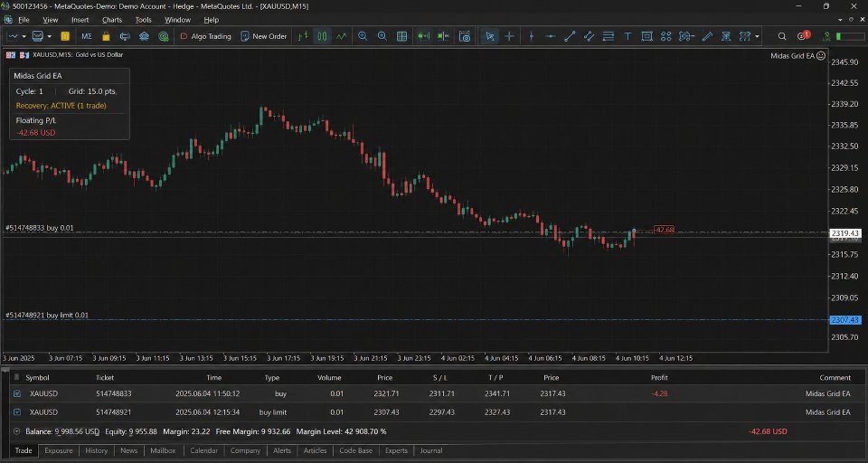
Task: Click the green connection status icon
Action: click(x=826, y=36)
